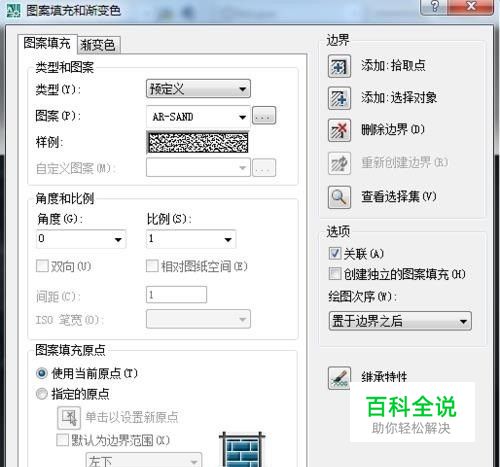
Task: Select Use current origin (使用当前原点) radio button
Action: [42, 373]
